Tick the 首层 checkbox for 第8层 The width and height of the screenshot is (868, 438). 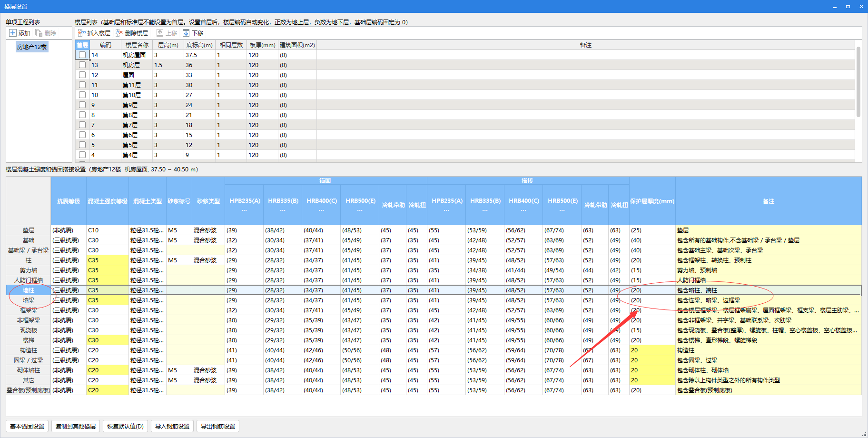click(82, 115)
